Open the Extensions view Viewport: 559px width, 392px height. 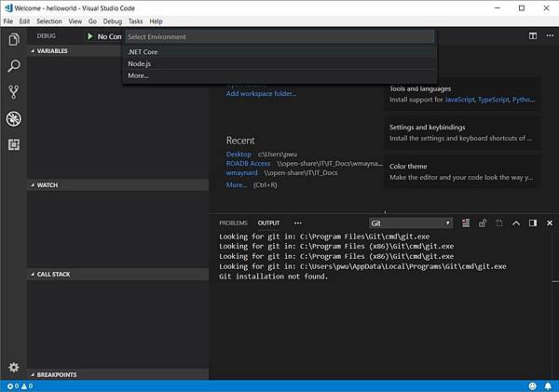click(14, 144)
